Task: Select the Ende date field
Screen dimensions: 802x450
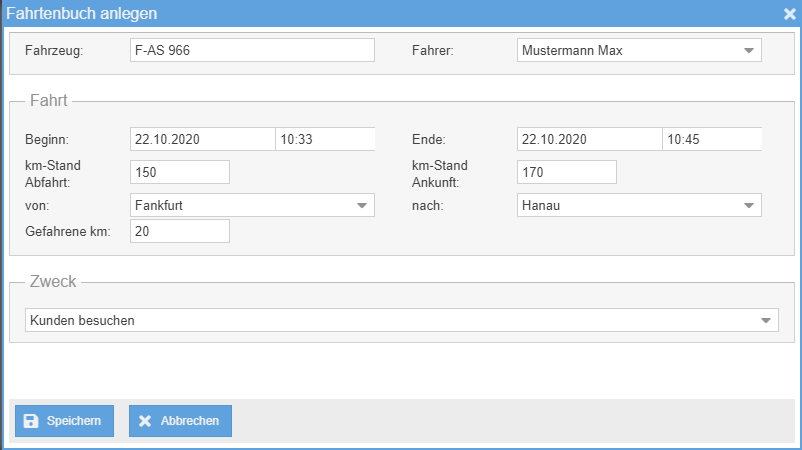Action: pyautogui.click(x=589, y=140)
